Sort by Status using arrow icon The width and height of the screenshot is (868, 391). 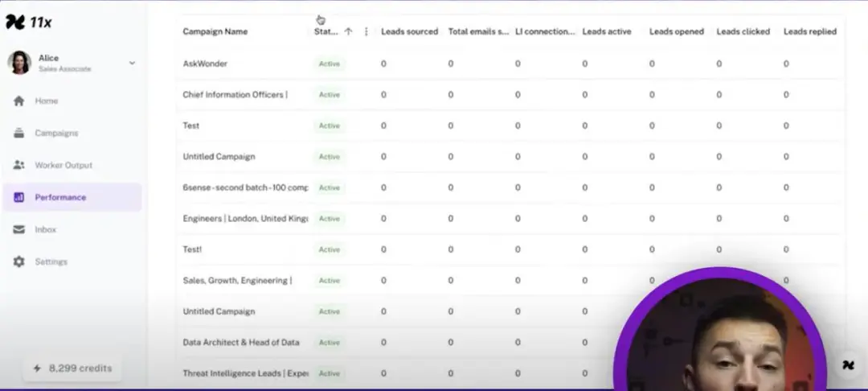coord(348,31)
